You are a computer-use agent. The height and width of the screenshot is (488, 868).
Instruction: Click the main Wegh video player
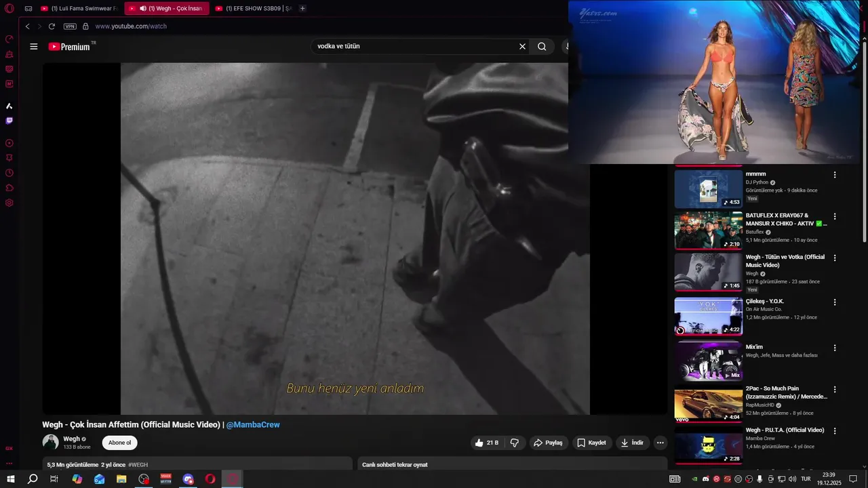tap(355, 239)
